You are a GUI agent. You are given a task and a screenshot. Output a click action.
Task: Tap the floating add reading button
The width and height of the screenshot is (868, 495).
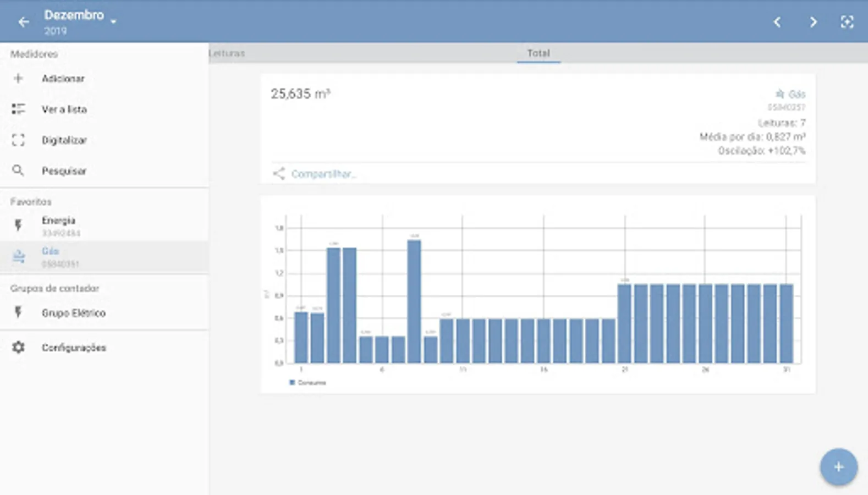838,467
